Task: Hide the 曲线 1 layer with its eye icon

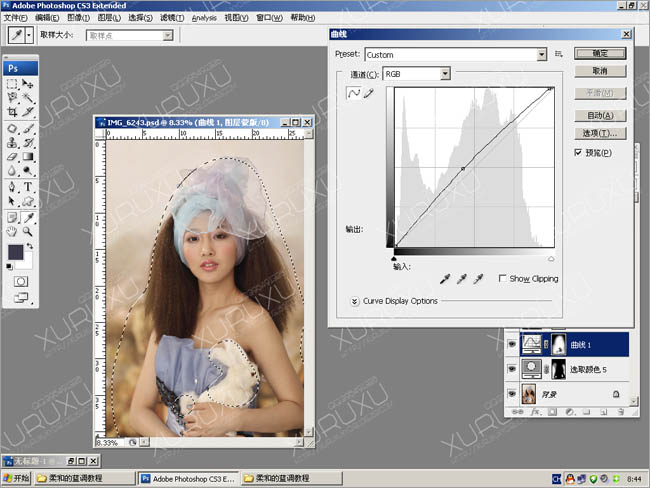Action: pyautogui.click(x=513, y=344)
